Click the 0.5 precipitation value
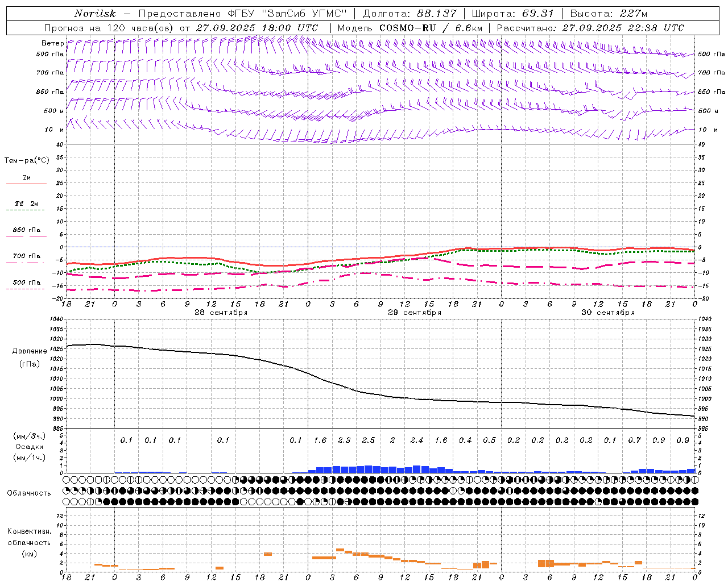 click(489, 440)
